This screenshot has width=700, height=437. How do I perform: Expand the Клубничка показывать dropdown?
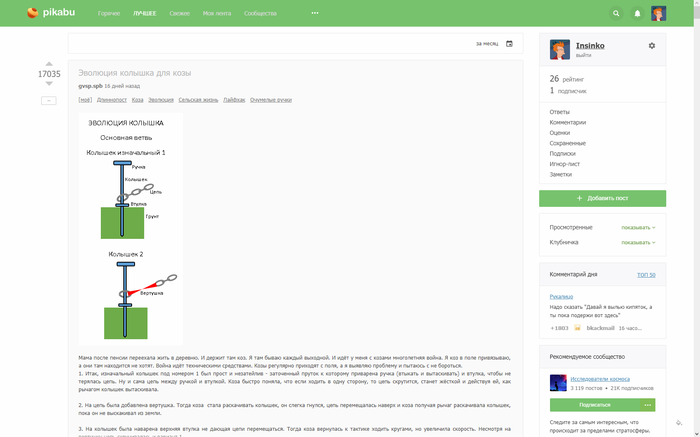point(640,242)
